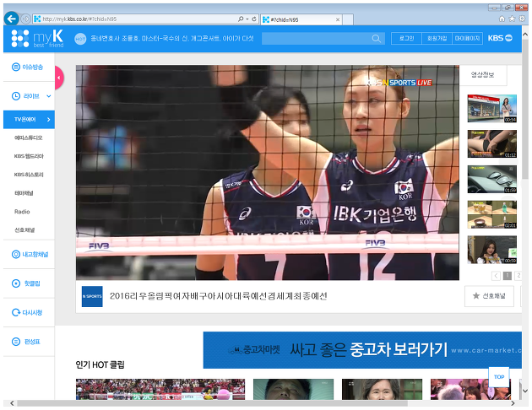The height and width of the screenshot is (410, 532).
Task: Switch to 영상정보 tab
Action: [483, 75]
